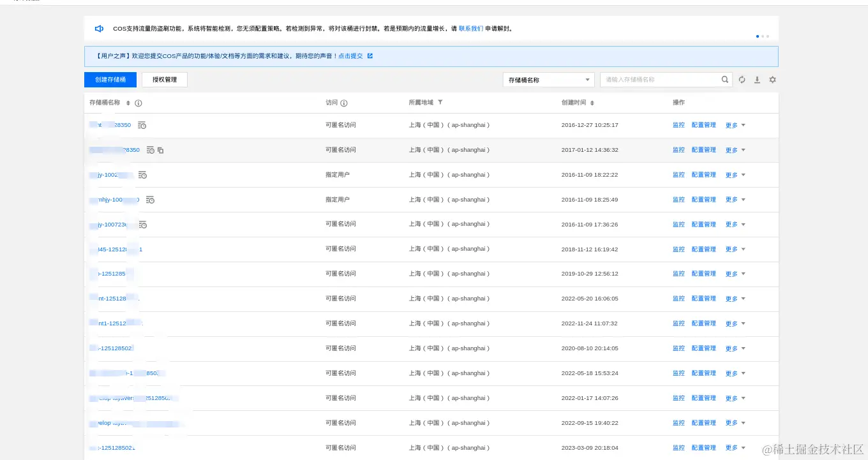This screenshot has width=868, height=460.
Task: Copy the bucket name in the 2017-01-12 14:36:32 row
Action: [x=161, y=151]
